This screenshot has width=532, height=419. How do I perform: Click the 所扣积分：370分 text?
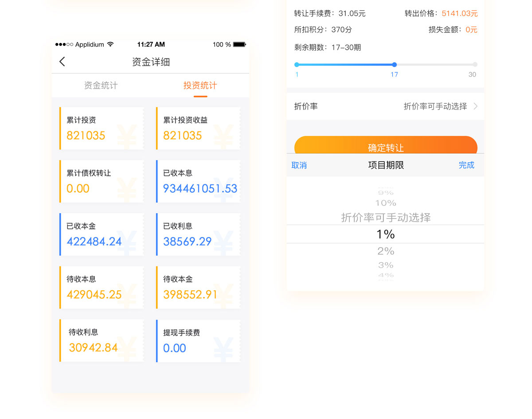323,30
